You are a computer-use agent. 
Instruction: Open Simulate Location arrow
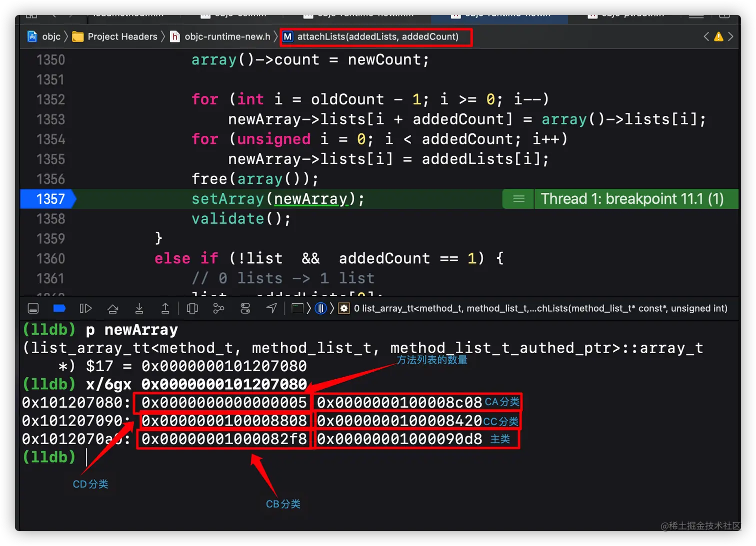pos(271,309)
